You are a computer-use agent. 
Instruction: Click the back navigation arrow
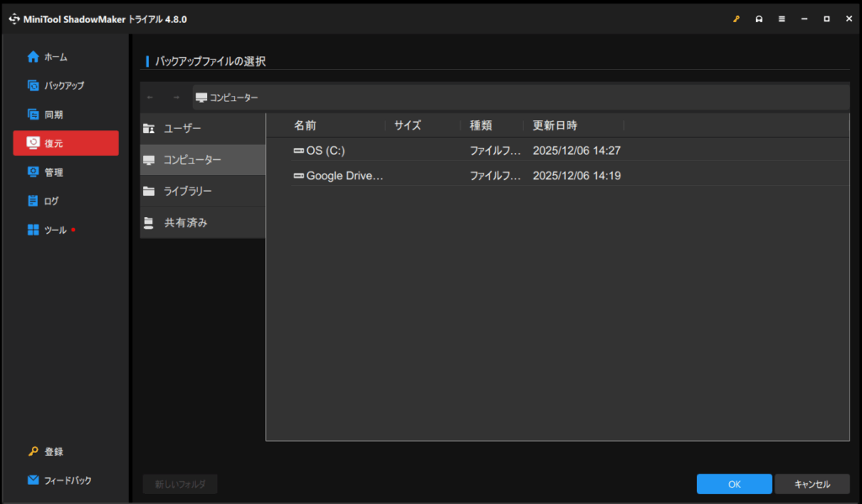150,98
